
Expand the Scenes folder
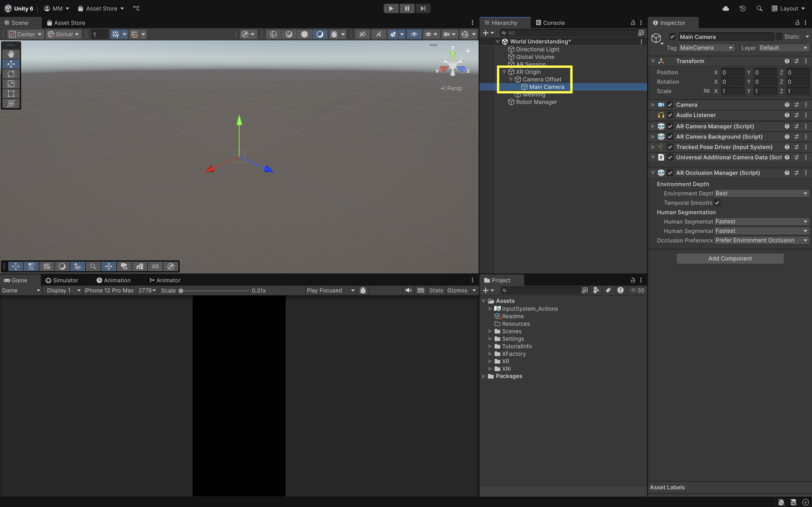click(490, 331)
